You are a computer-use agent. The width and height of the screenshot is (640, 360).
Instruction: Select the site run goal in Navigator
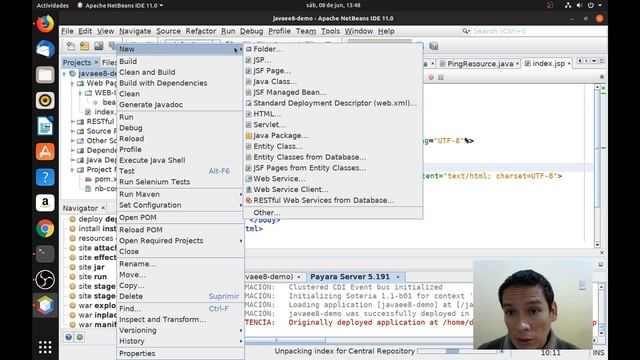coord(87,276)
